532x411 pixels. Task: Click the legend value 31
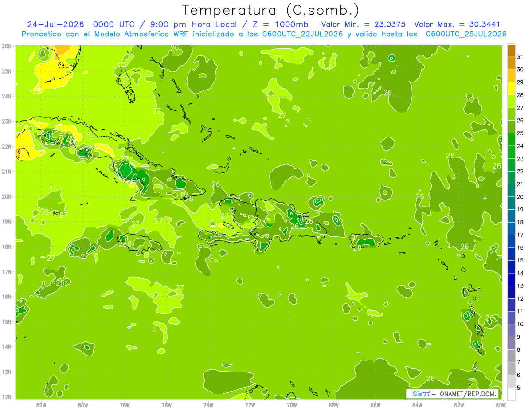(x=520, y=57)
